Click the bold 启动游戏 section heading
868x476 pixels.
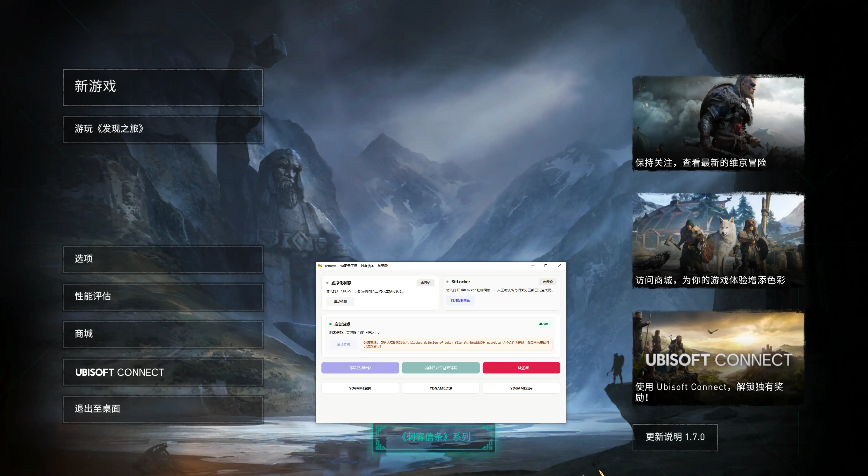click(342, 324)
